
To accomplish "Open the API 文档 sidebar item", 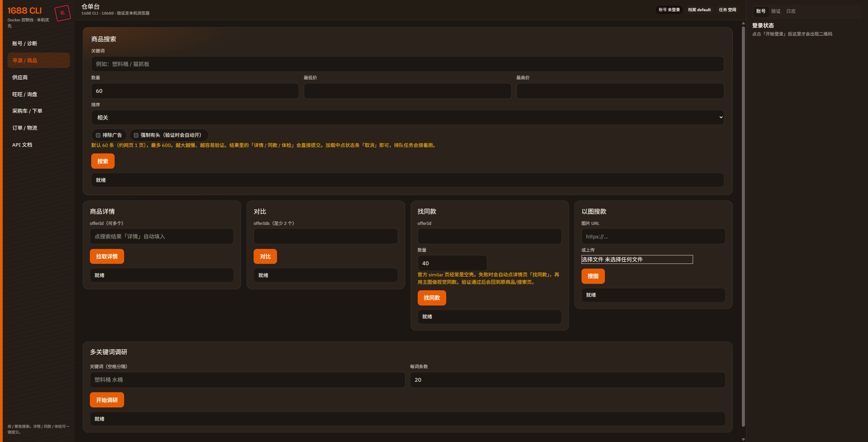I will point(38,145).
